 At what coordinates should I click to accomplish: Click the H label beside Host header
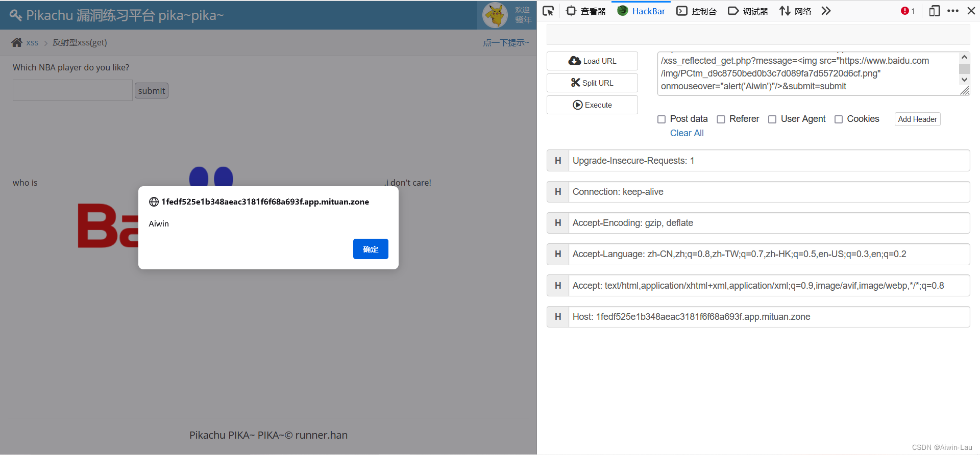[558, 317]
